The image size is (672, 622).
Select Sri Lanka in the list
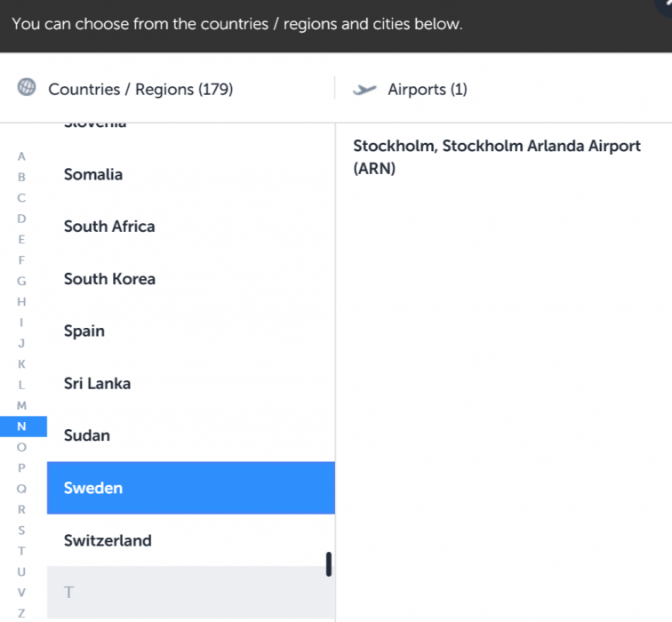pos(97,384)
